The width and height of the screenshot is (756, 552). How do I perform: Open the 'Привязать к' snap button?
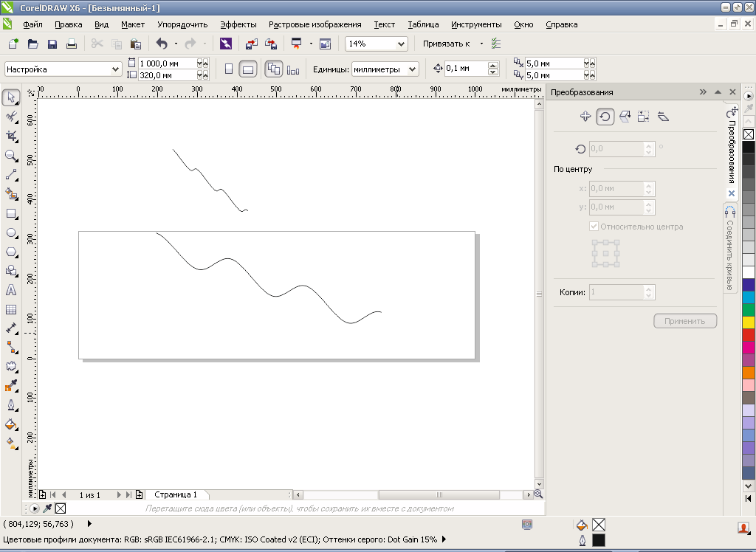pos(447,44)
